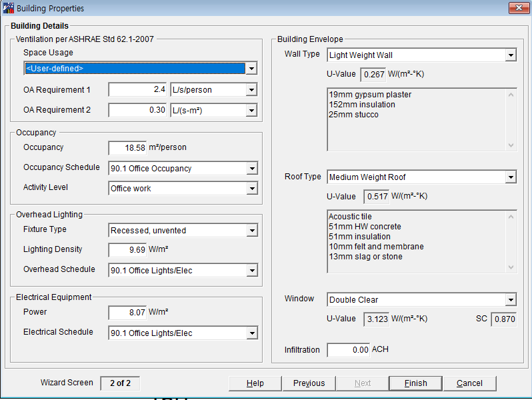This screenshot has width=532, height=400.
Task: Edit the Infiltration ACH value field
Action: pos(348,350)
